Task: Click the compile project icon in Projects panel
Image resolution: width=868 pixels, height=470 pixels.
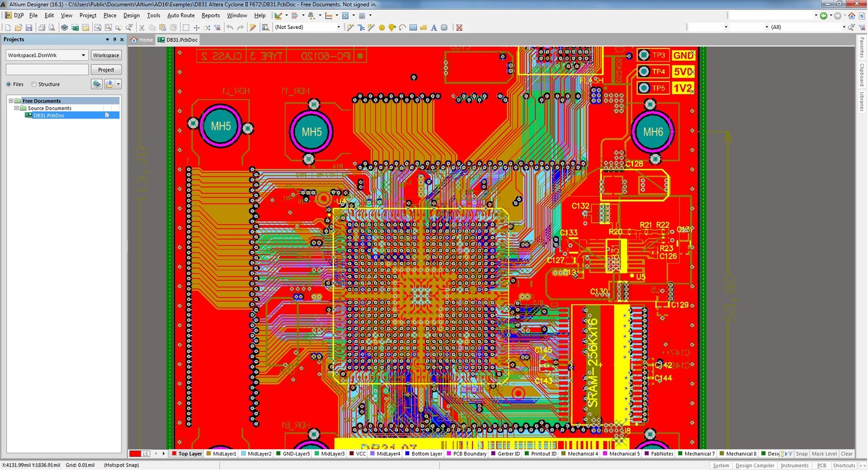Action: pos(97,84)
